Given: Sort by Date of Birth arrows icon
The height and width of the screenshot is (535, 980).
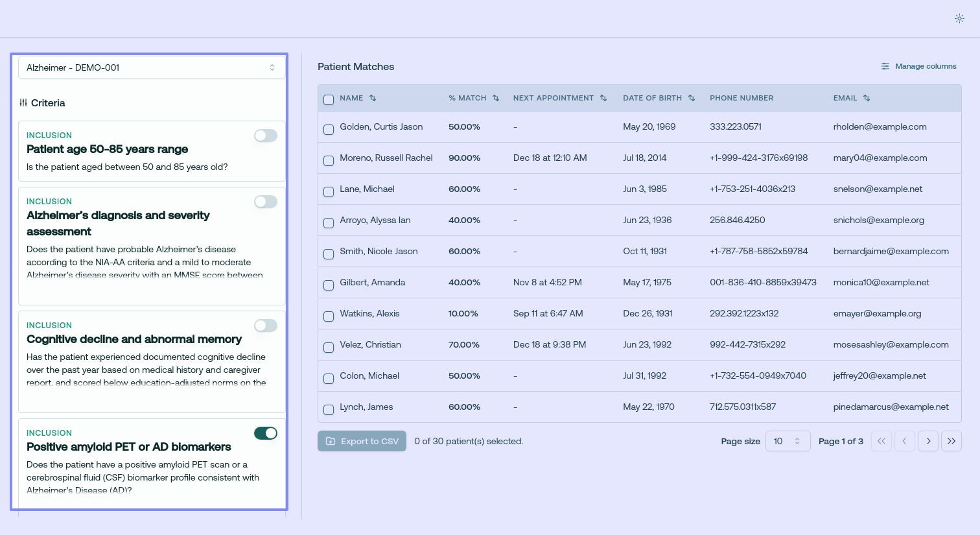Looking at the screenshot, I should (x=692, y=98).
